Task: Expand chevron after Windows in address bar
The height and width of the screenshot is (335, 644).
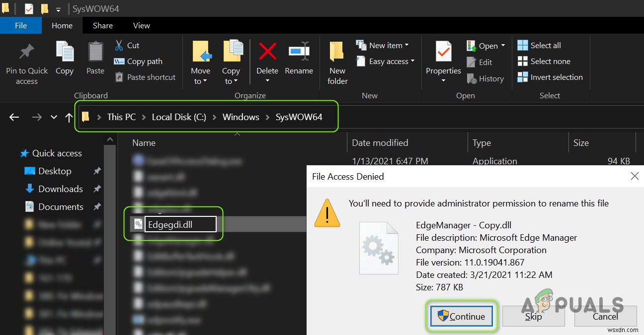Action: (267, 117)
